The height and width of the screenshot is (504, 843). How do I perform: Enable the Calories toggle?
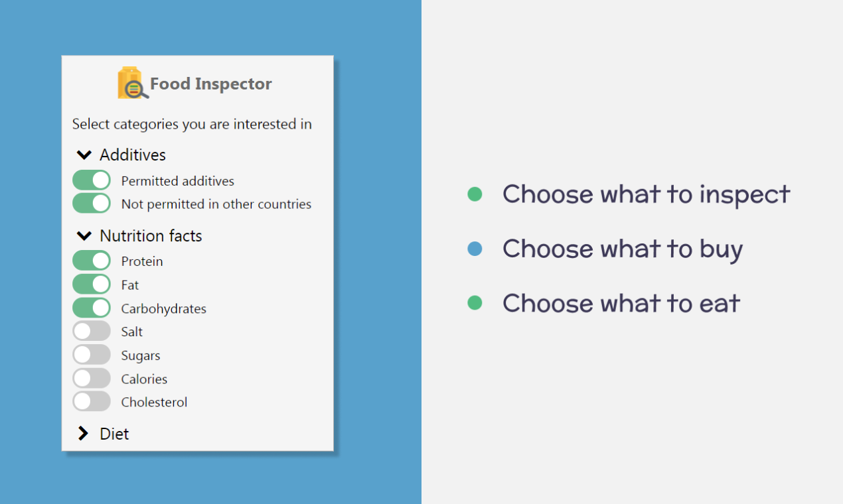(92, 379)
